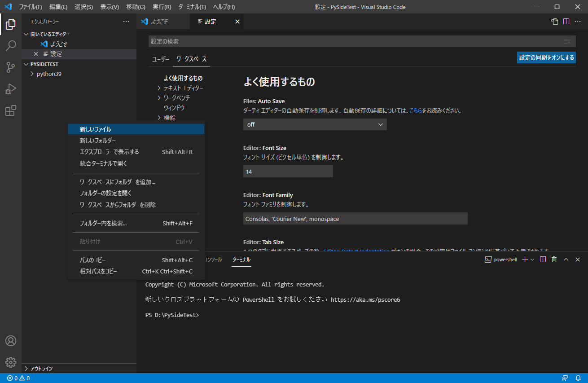
Task: Choose フォルダーの設定を開く menu item
Action: pyautogui.click(x=136, y=193)
